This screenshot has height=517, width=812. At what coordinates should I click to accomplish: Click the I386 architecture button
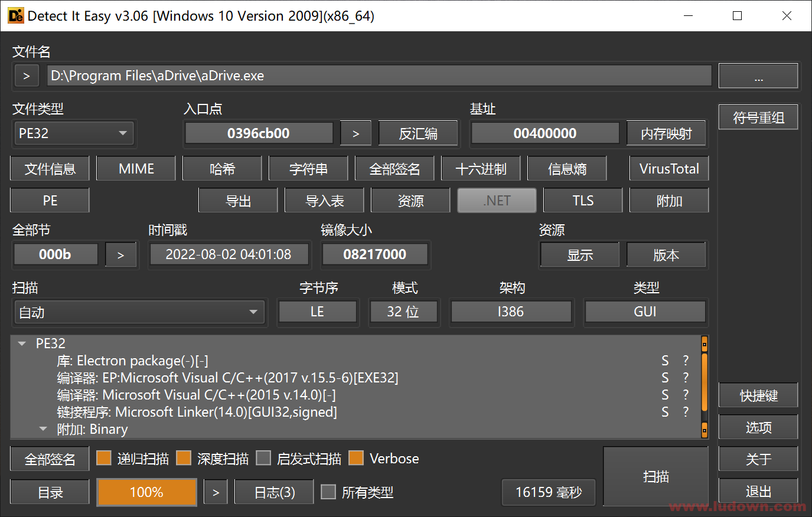coord(511,312)
